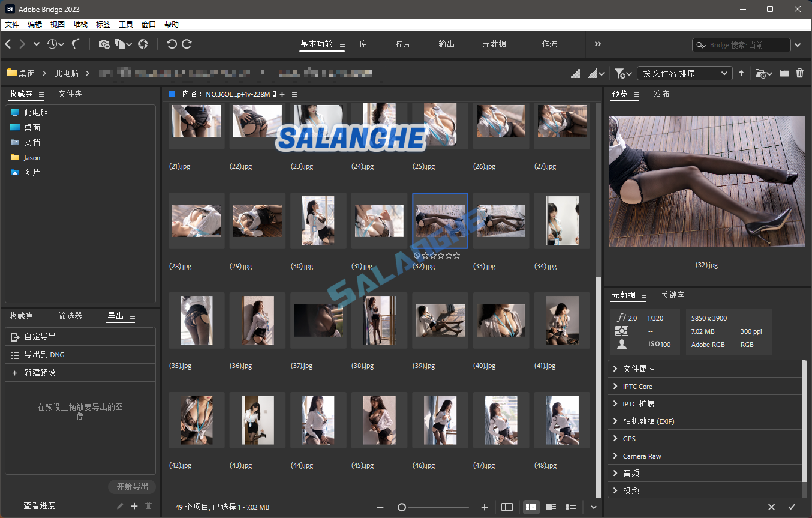812x518 pixels.
Task: Select 导出到 DNG preset
Action: [x=44, y=355]
